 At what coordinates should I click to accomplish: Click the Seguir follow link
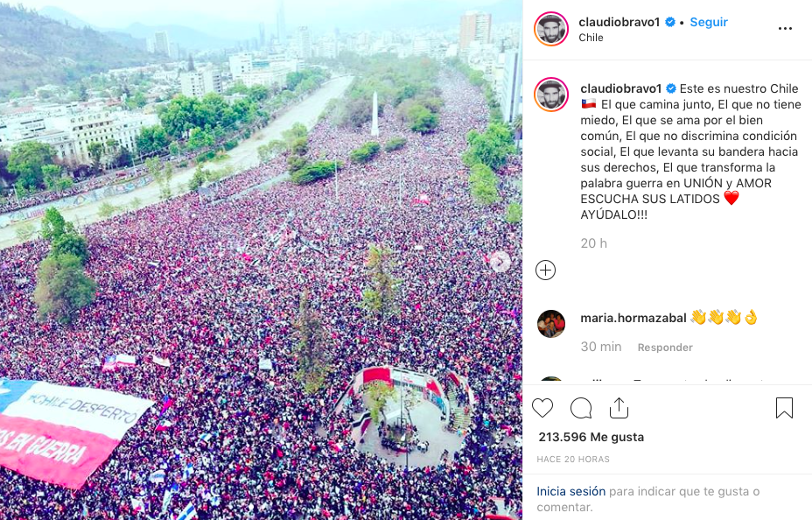[x=709, y=22]
